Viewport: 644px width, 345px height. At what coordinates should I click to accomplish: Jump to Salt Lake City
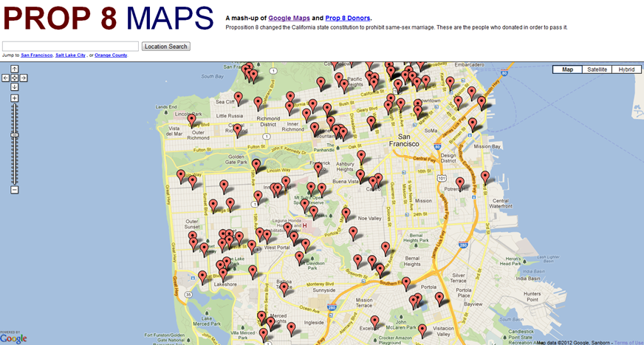click(70, 55)
